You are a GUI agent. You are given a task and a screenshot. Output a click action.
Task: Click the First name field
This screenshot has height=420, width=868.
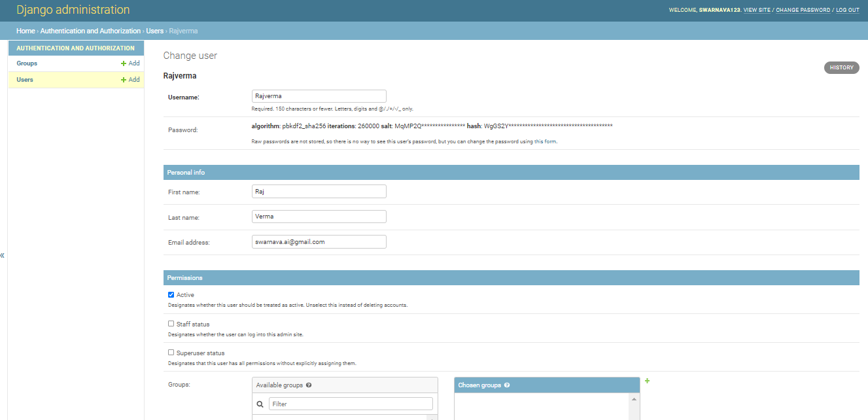[319, 191]
